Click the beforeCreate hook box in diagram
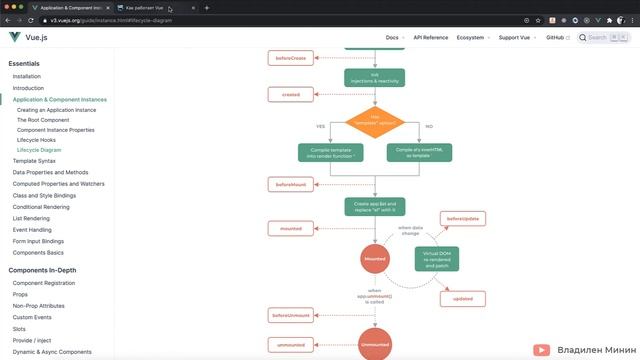The width and height of the screenshot is (640, 360). [291, 58]
